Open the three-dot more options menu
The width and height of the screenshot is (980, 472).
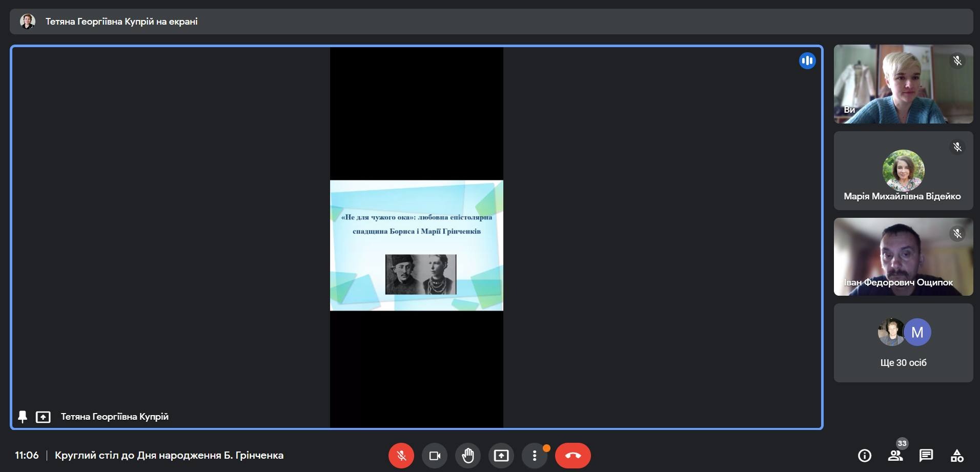click(535, 456)
